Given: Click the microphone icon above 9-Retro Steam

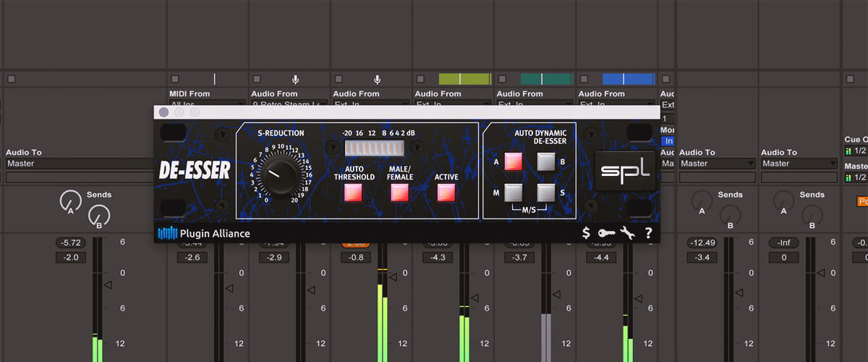Looking at the screenshot, I should point(295,79).
